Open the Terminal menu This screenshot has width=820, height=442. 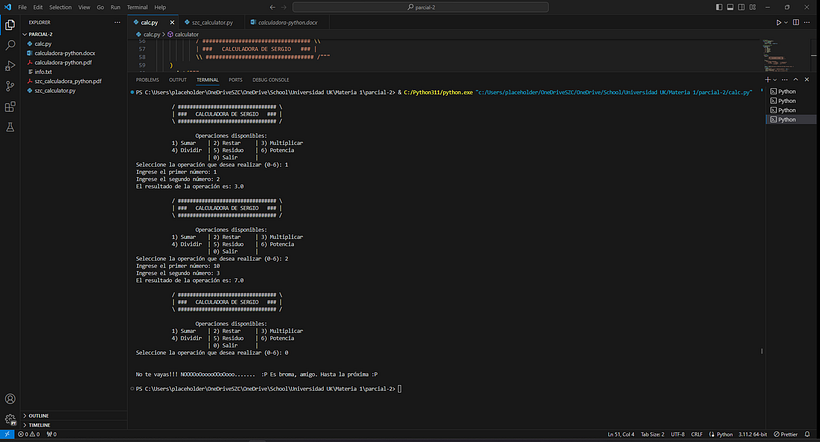tap(137, 7)
